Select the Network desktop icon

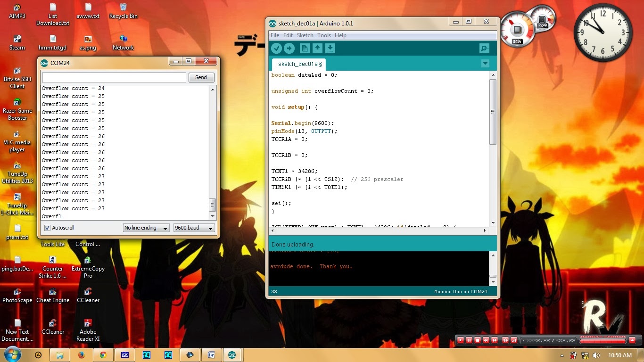pos(123,43)
